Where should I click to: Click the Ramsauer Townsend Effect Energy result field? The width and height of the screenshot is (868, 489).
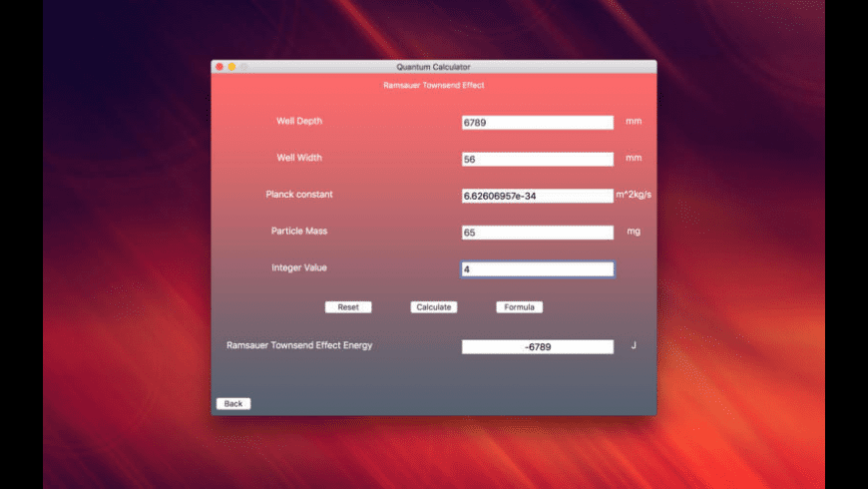538,346
